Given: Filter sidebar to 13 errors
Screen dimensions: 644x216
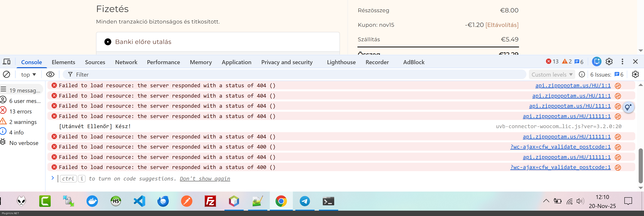Looking at the screenshot, I should coord(21,112).
